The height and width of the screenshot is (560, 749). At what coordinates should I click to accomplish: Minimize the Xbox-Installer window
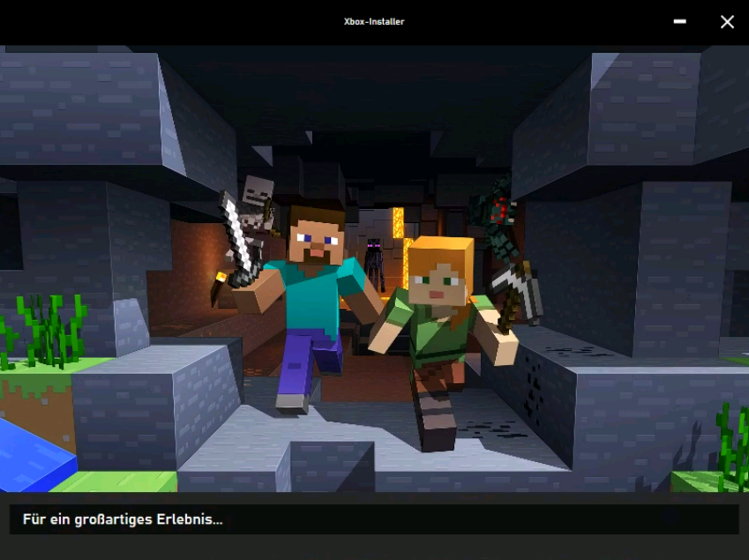point(679,21)
